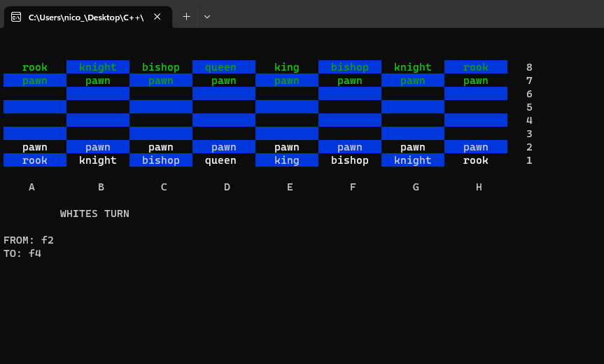The height and width of the screenshot is (364, 604).
Task: Click the green pawn on F7
Action: [x=350, y=81]
